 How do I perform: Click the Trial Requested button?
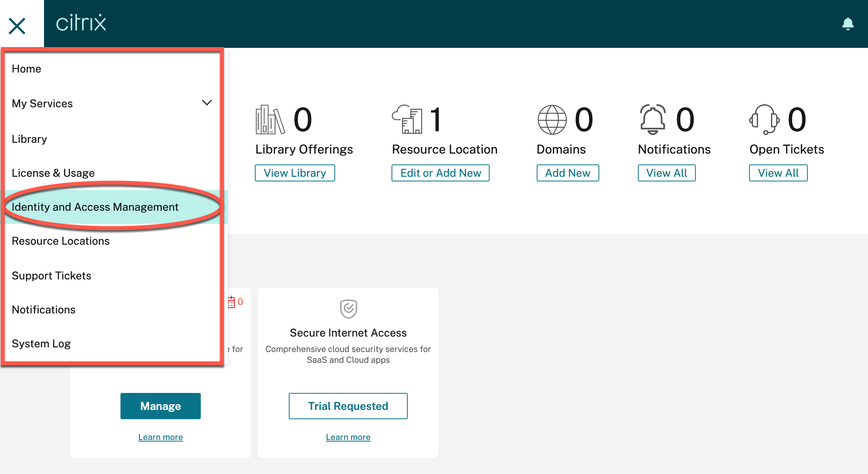[x=348, y=406]
